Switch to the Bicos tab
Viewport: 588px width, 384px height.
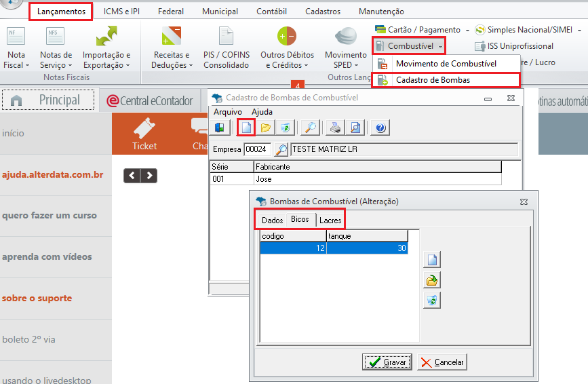(x=300, y=219)
